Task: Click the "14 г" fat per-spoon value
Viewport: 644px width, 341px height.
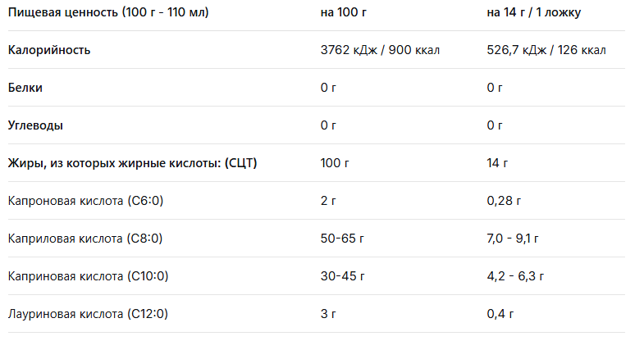Action: click(x=497, y=163)
